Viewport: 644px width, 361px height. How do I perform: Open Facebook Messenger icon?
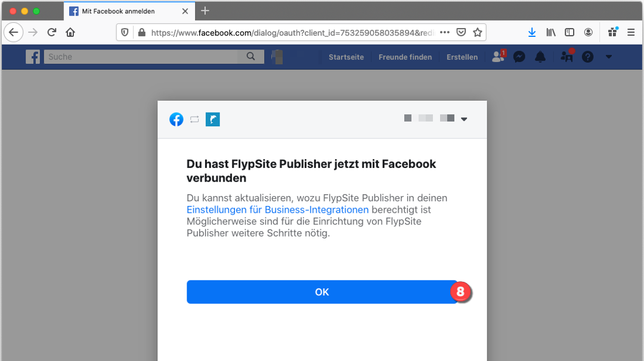(x=519, y=57)
